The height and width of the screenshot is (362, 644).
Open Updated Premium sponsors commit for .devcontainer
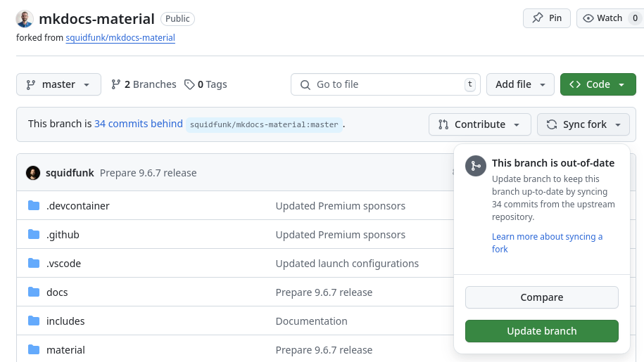[341, 206]
